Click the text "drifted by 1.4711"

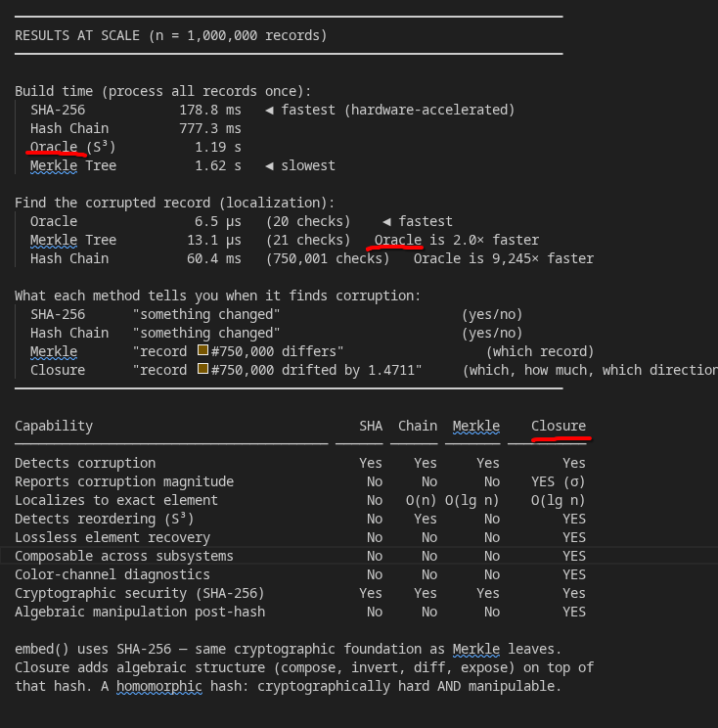tap(351, 370)
